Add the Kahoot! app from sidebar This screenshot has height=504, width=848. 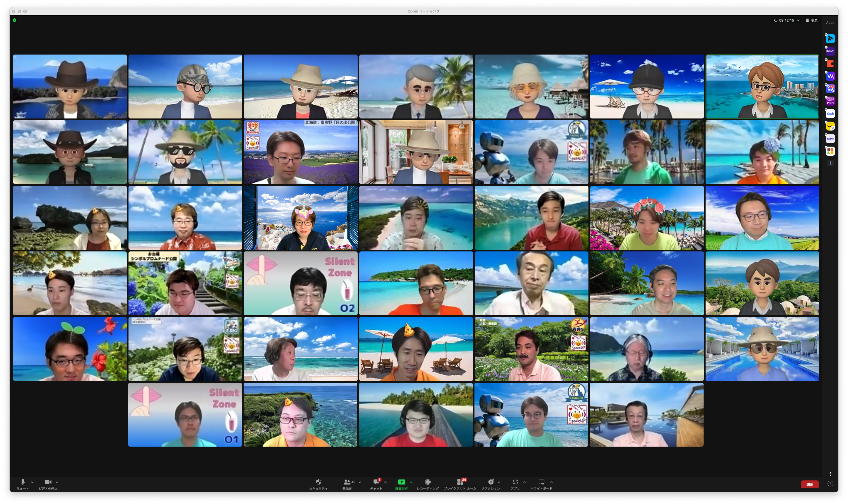830,51
